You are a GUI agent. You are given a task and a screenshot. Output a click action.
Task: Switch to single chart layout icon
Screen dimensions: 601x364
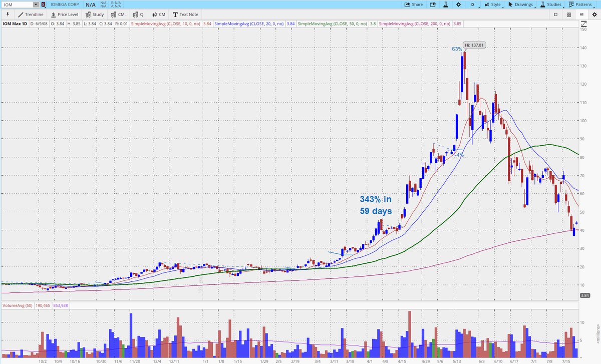pos(556,15)
